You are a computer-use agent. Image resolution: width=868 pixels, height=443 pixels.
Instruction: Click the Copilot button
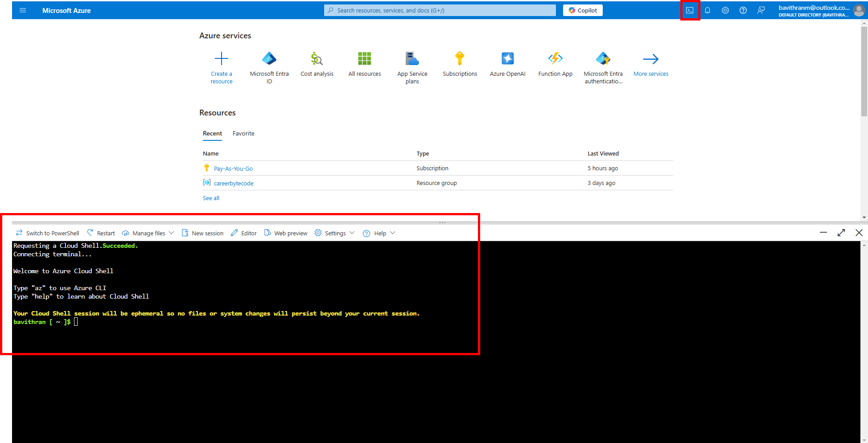[x=583, y=10]
